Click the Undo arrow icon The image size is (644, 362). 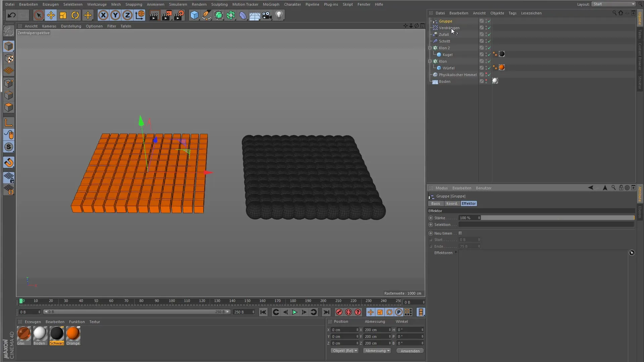click(x=11, y=15)
